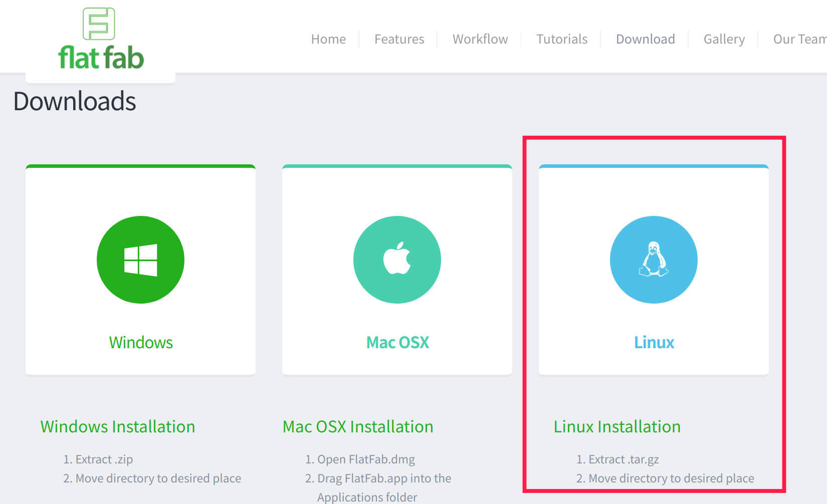Visit the Our Team page

coord(800,39)
